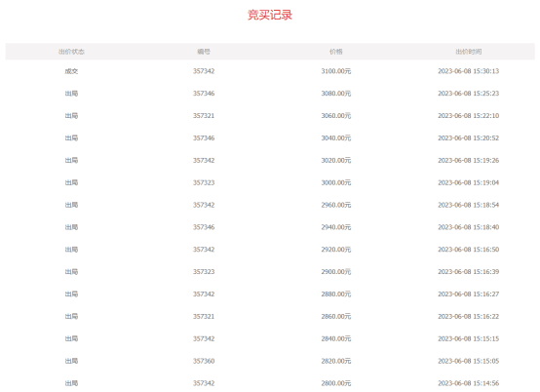
Task: Click timestamp 2023-06-08 15:30:13
Action: click(x=469, y=71)
